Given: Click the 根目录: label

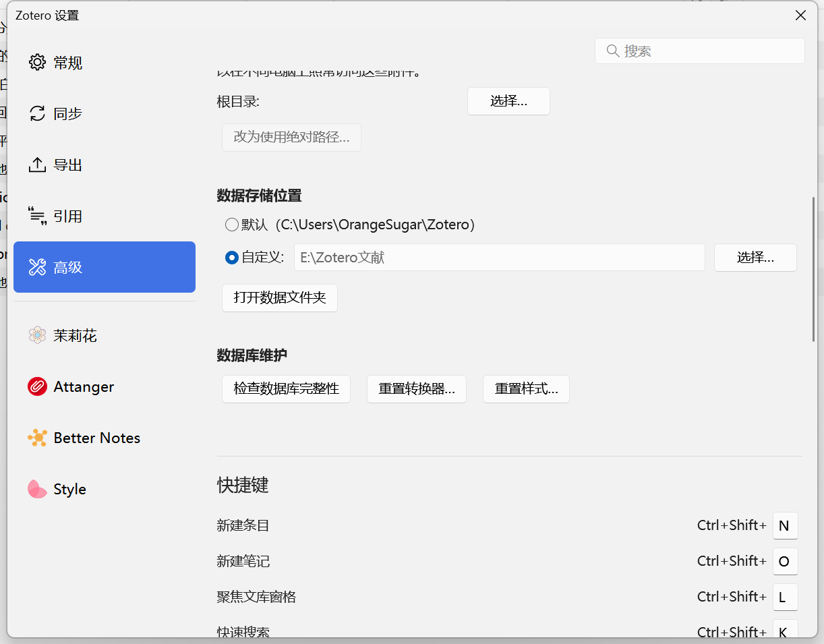Looking at the screenshot, I should tap(238, 102).
